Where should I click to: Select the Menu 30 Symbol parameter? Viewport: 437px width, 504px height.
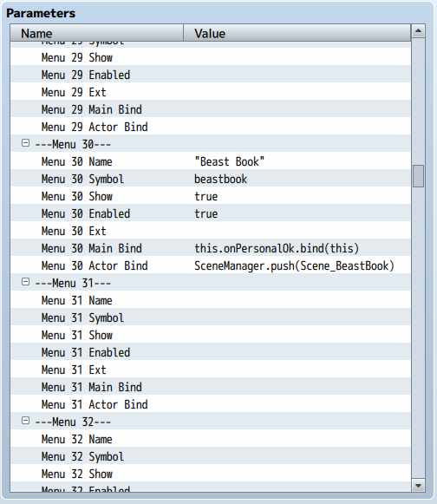click(82, 179)
